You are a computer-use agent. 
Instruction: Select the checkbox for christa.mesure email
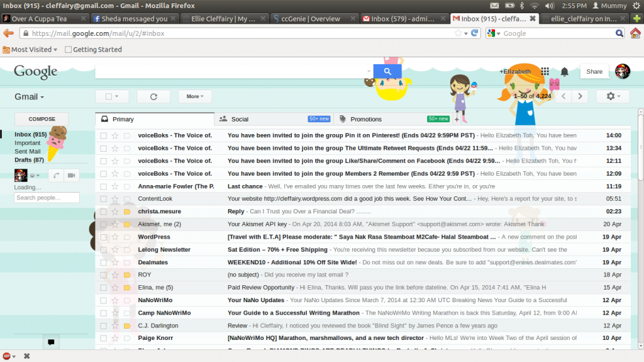104,212
